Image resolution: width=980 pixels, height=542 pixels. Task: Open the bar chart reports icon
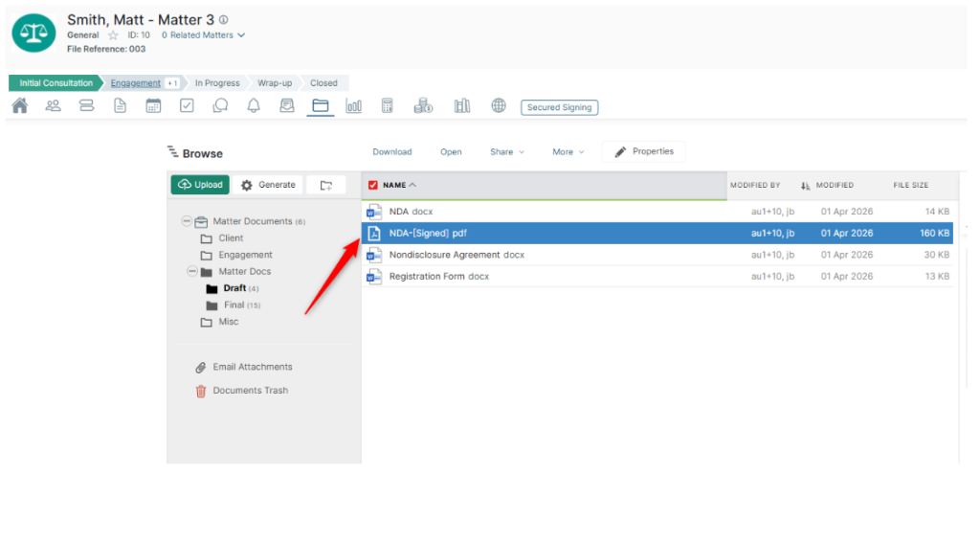coord(354,105)
